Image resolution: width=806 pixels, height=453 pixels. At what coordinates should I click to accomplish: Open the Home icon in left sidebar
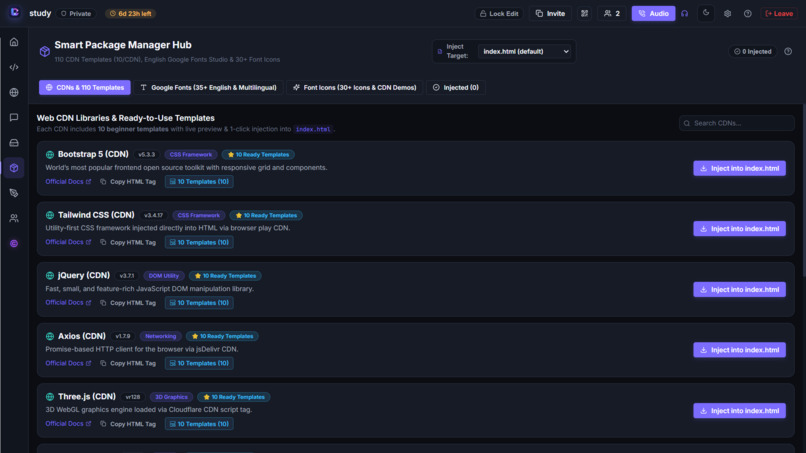(x=14, y=42)
